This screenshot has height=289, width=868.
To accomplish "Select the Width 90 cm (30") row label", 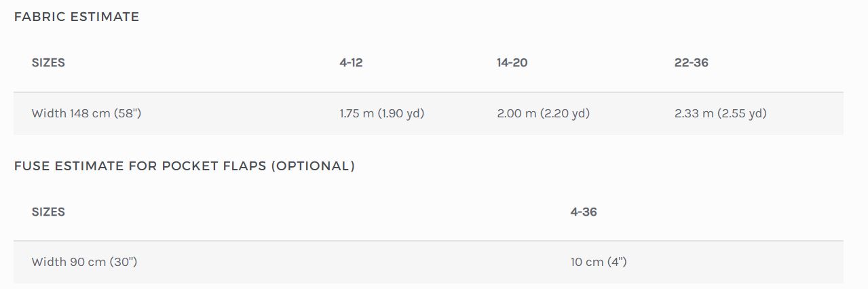I will pos(84,262).
